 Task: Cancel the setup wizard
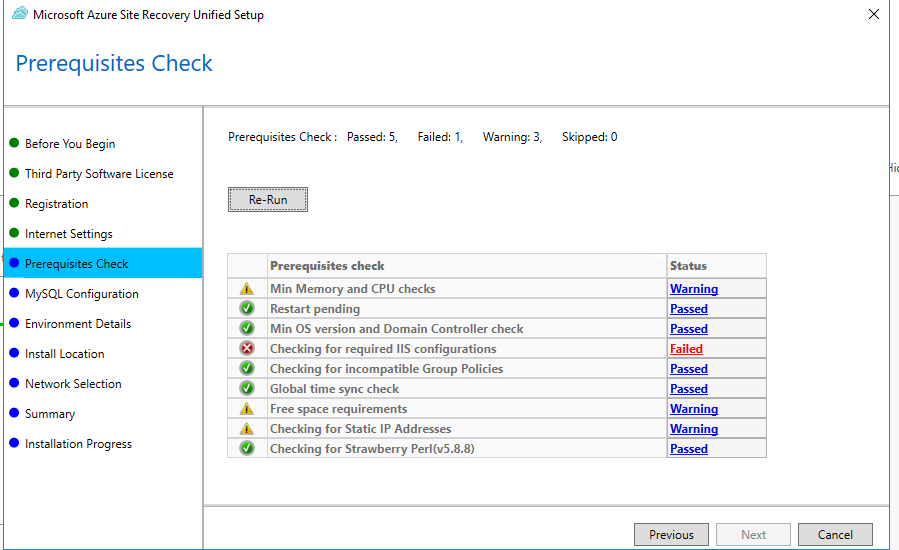pos(835,535)
